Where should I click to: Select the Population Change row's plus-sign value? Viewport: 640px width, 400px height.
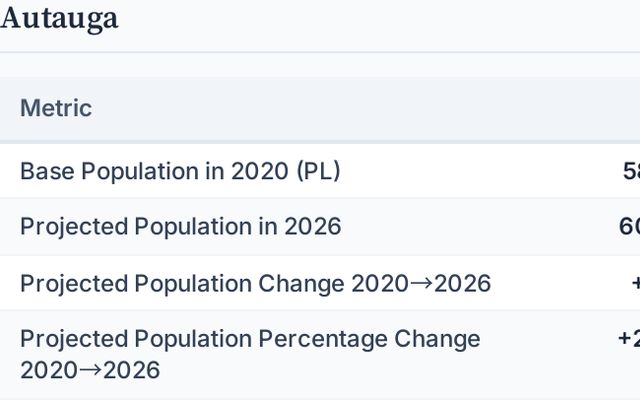[634, 283]
